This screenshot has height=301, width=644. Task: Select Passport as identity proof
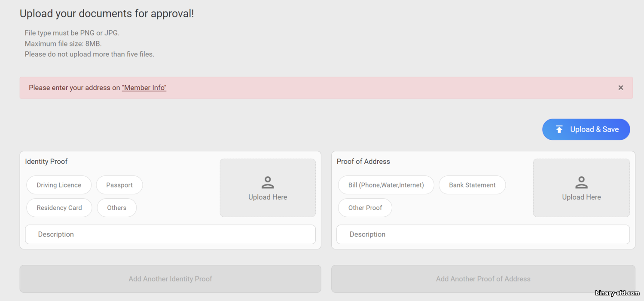click(x=119, y=185)
